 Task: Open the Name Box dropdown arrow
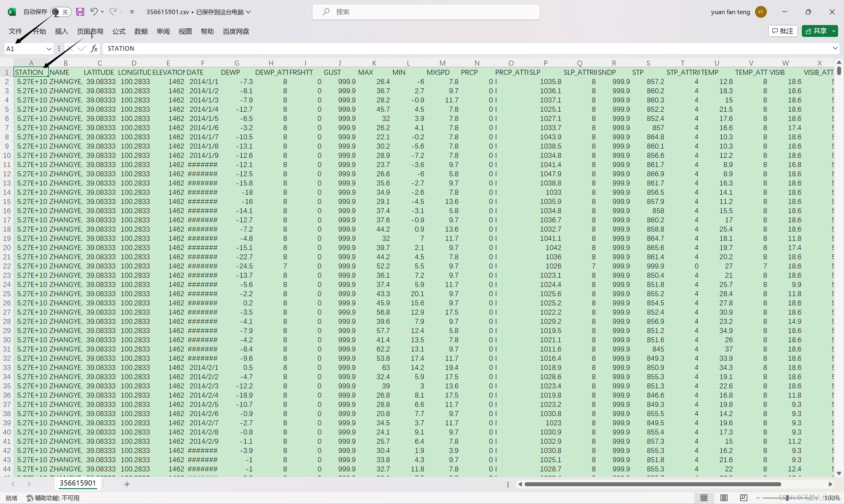click(x=48, y=49)
